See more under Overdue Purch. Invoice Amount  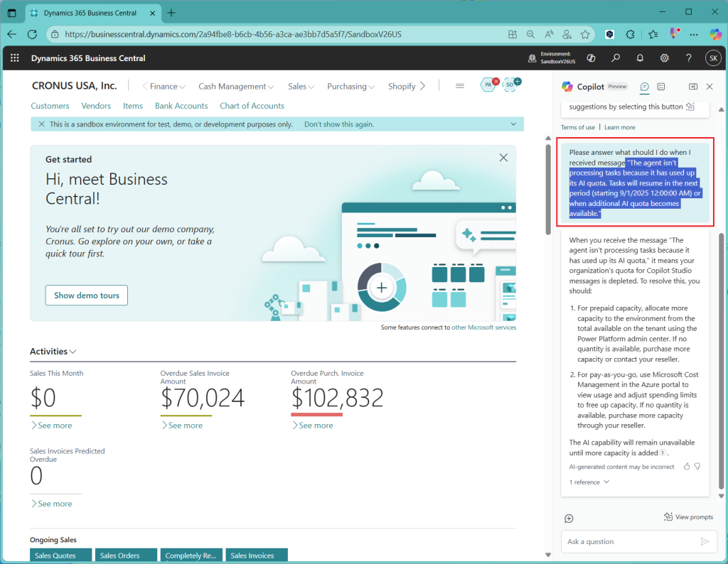pos(313,425)
